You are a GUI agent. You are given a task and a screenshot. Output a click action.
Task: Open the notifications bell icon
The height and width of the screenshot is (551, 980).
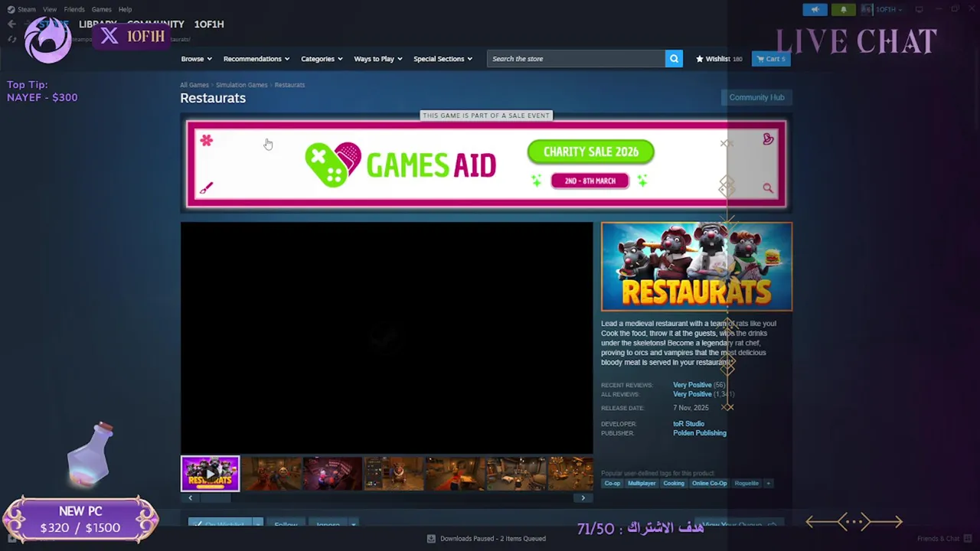843,10
